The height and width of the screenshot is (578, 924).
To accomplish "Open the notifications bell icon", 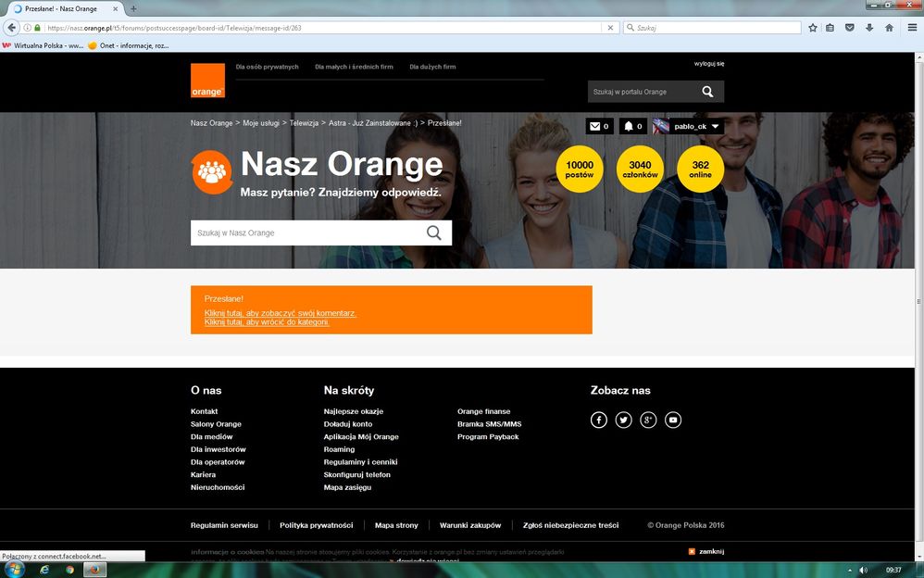I will (x=628, y=126).
